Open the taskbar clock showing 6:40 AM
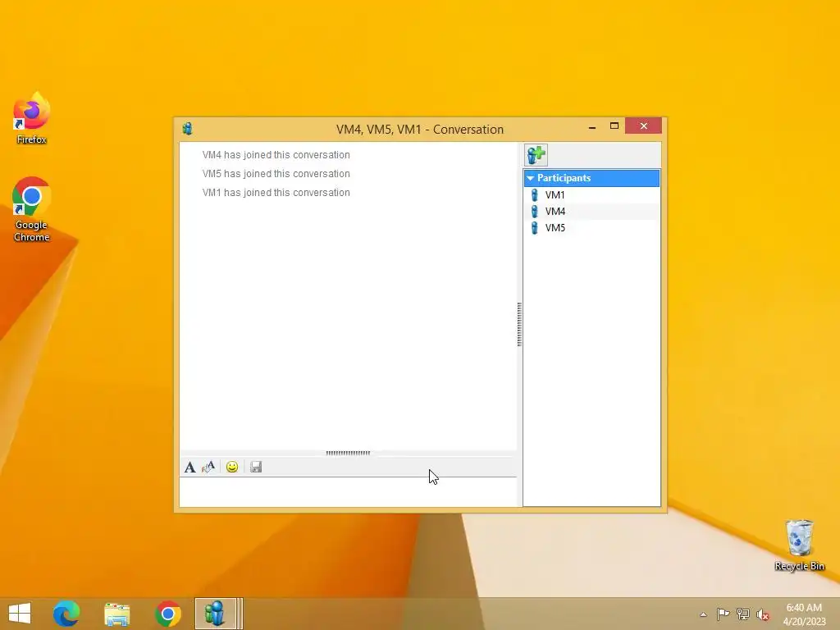Viewport: 840px width, 630px height. pos(804,614)
